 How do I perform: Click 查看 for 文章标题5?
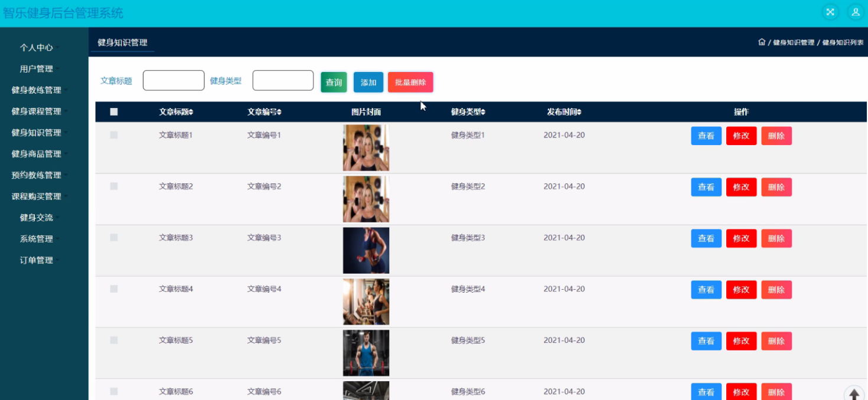(x=706, y=341)
